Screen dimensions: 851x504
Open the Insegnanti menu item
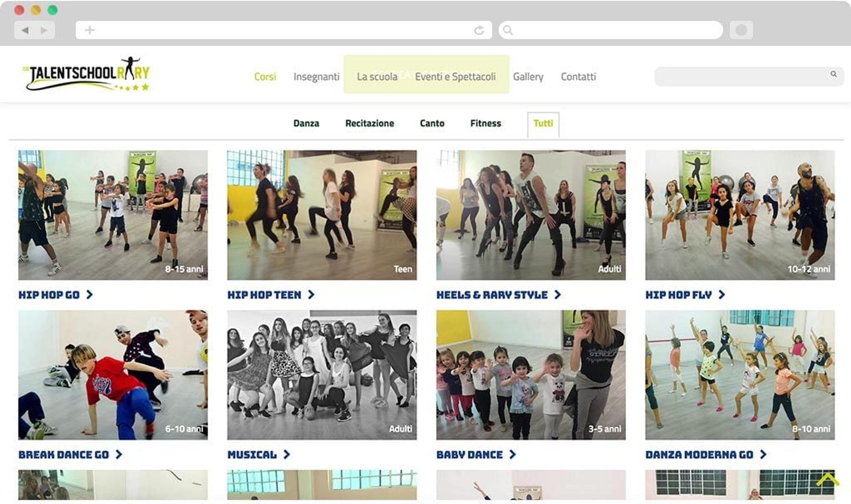(316, 77)
